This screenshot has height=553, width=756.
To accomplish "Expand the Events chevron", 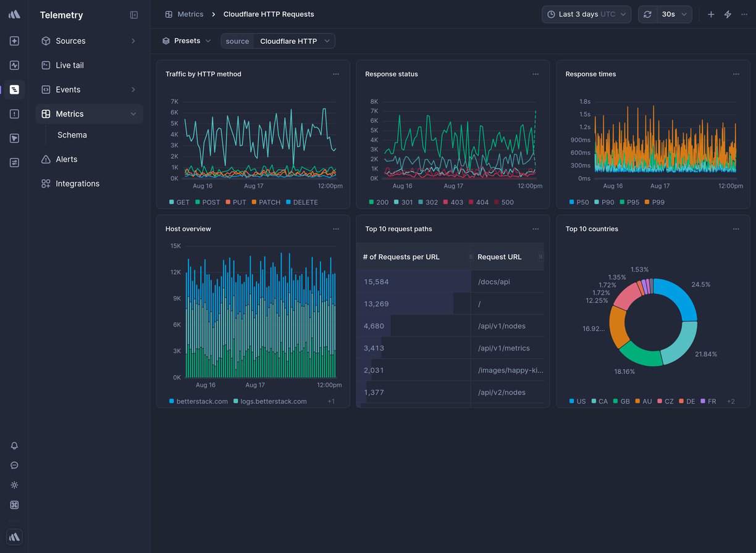I will 133,89.
